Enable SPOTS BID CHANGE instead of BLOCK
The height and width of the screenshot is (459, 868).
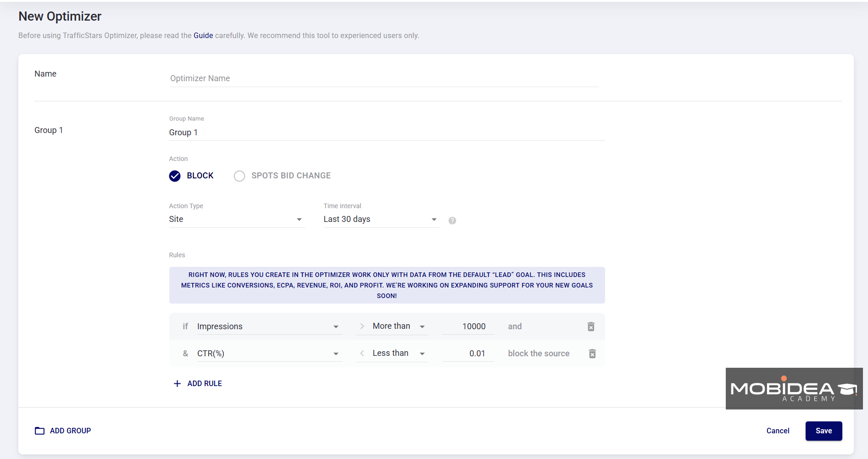coord(239,176)
